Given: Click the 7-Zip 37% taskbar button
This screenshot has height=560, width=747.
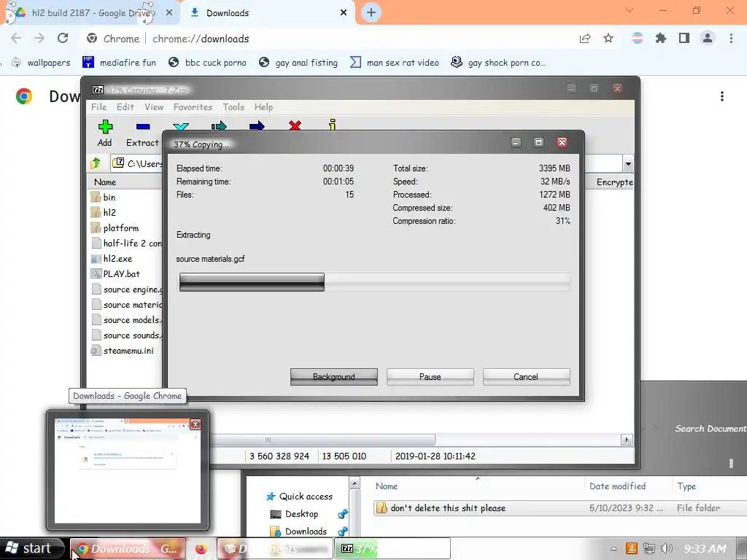Looking at the screenshot, I should 392,548.
